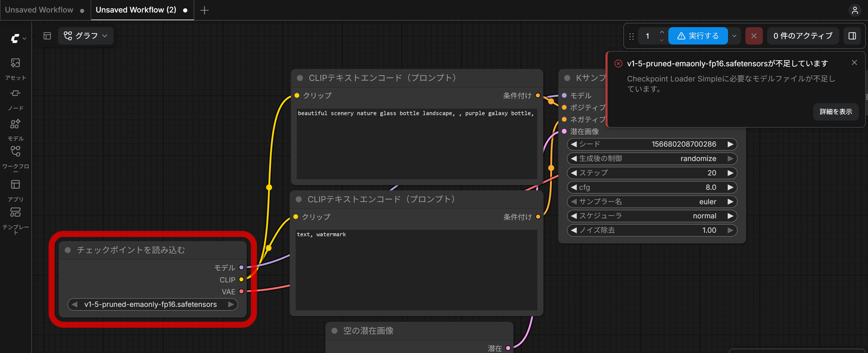This screenshot has height=353, width=868.
Task: Collapse the Kサンプラー node via its dot
Action: (567, 78)
